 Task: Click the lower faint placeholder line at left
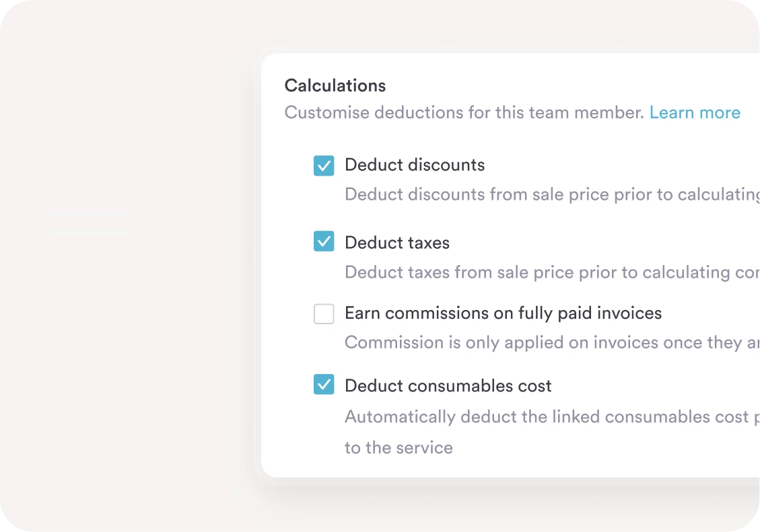[88, 232]
